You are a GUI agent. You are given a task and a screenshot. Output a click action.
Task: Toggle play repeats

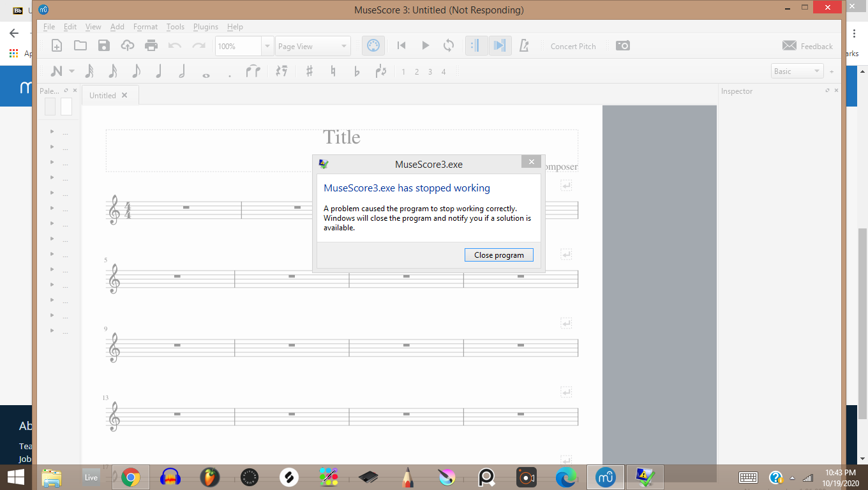click(x=476, y=45)
